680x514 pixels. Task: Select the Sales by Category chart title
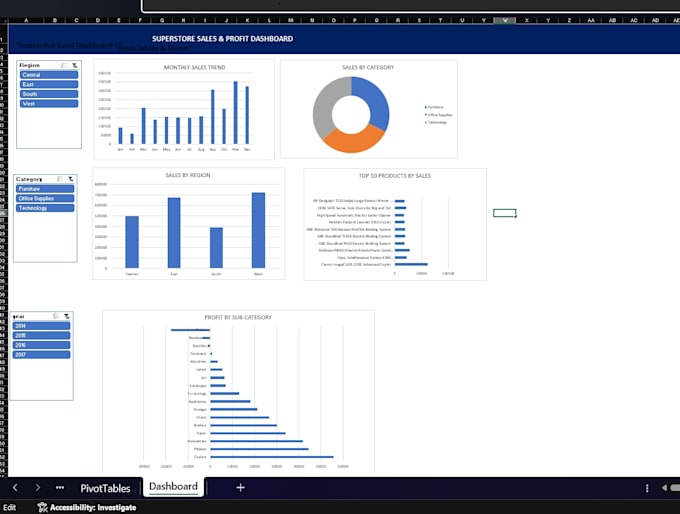click(368, 68)
